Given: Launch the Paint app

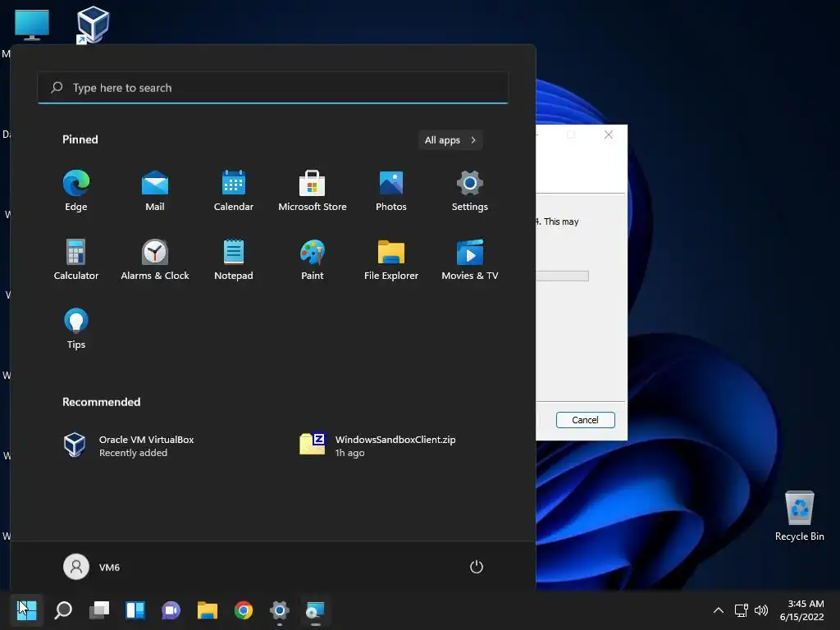Looking at the screenshot, I should point(313,260).
